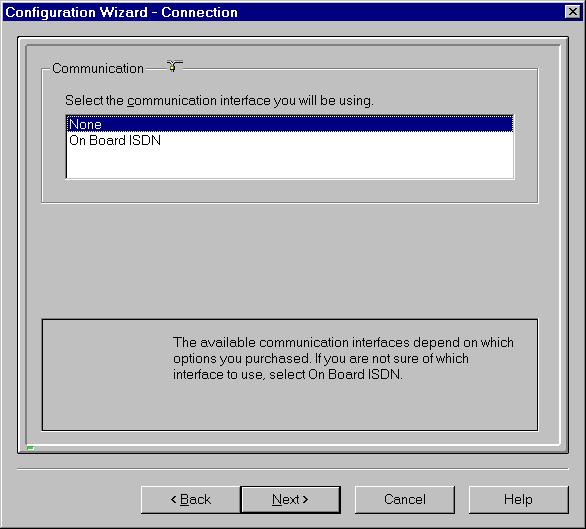The image size is (586, 529).
Task: Click the blank image area in the hint panel
Action: click(x=107, y=375)
